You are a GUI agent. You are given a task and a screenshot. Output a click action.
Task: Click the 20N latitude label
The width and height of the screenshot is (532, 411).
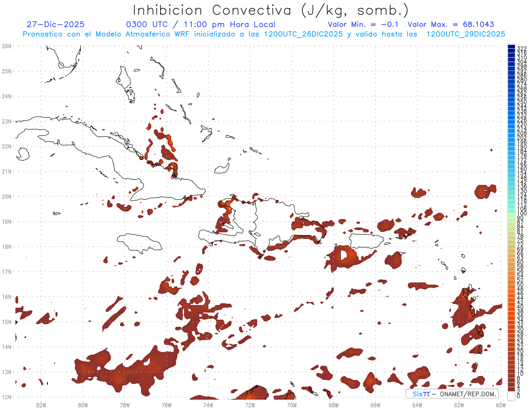(x=7, y=196)
